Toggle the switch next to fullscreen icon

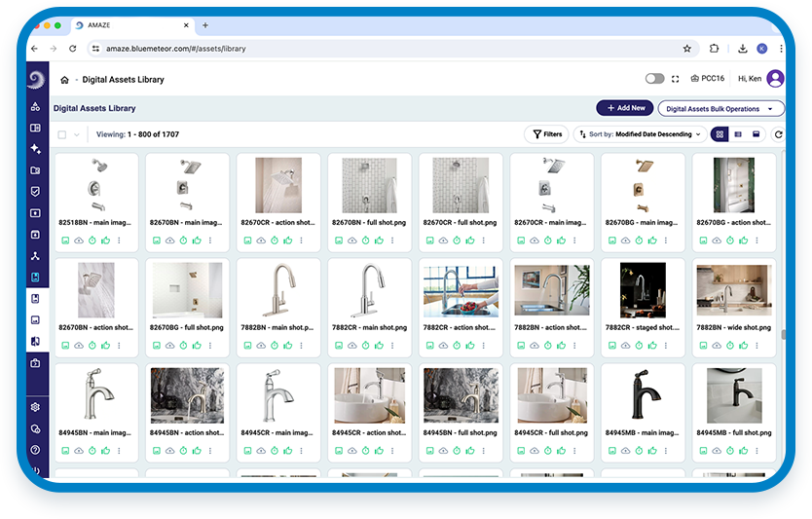(654, 79)
